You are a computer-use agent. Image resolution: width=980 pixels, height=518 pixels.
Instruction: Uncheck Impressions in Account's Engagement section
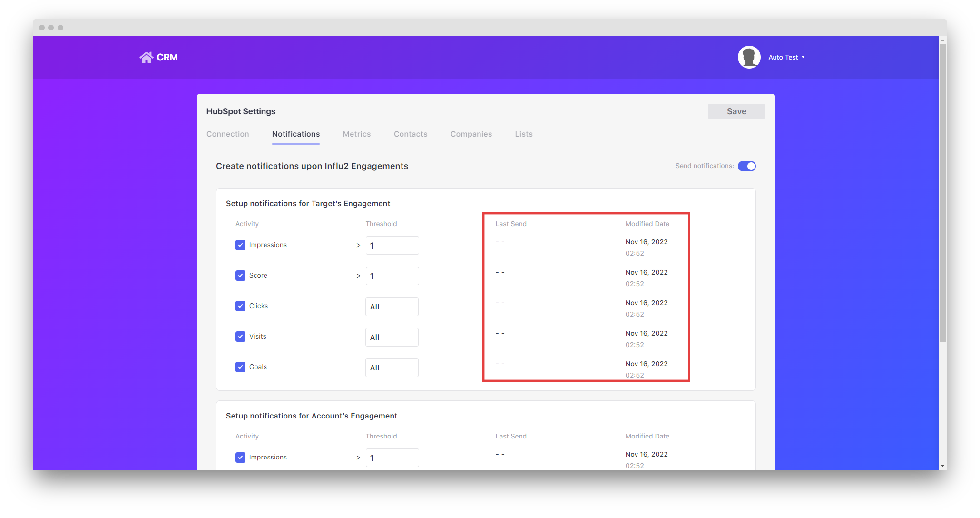tap(240, 457)
